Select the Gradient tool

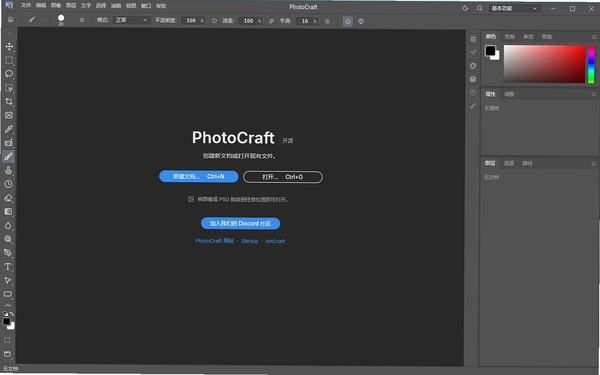coord(8,212)
